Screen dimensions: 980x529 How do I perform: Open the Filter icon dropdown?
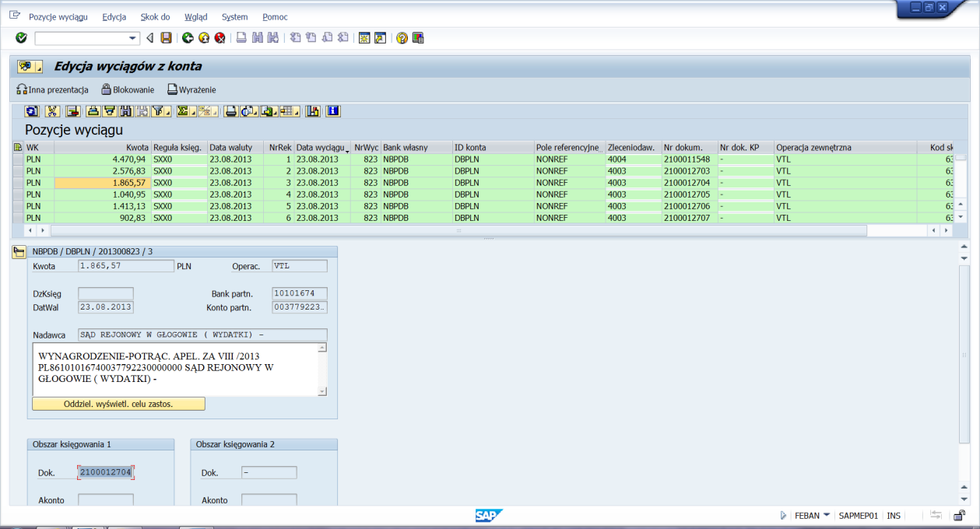(x=167, y=112)
